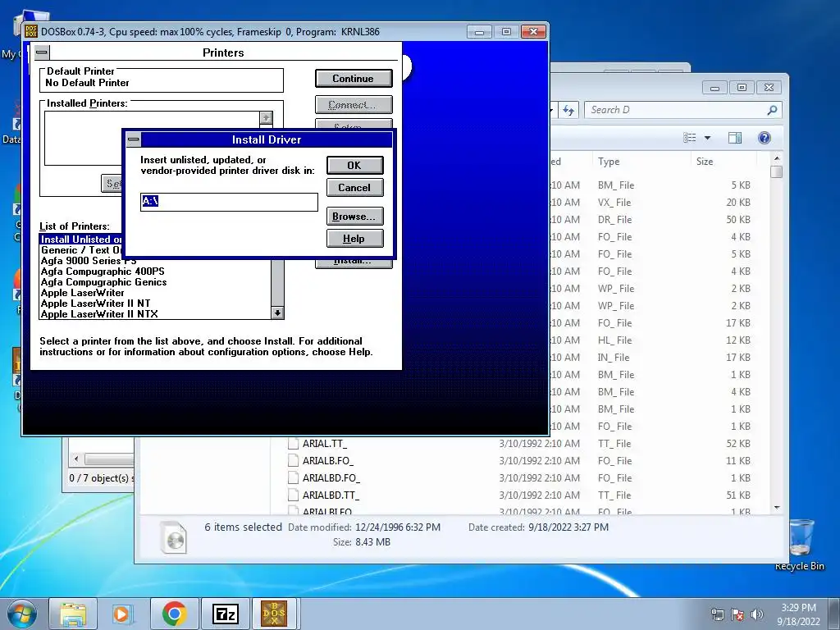Screen dimensions: 840x630
Task: Click the details pane disc file icon
Action: (174, 536)
